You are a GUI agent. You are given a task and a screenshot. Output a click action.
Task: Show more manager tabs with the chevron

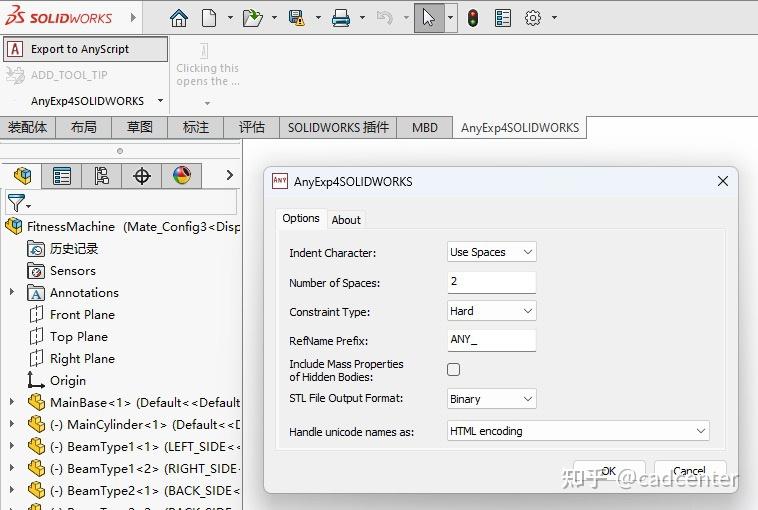coord(230,175)
